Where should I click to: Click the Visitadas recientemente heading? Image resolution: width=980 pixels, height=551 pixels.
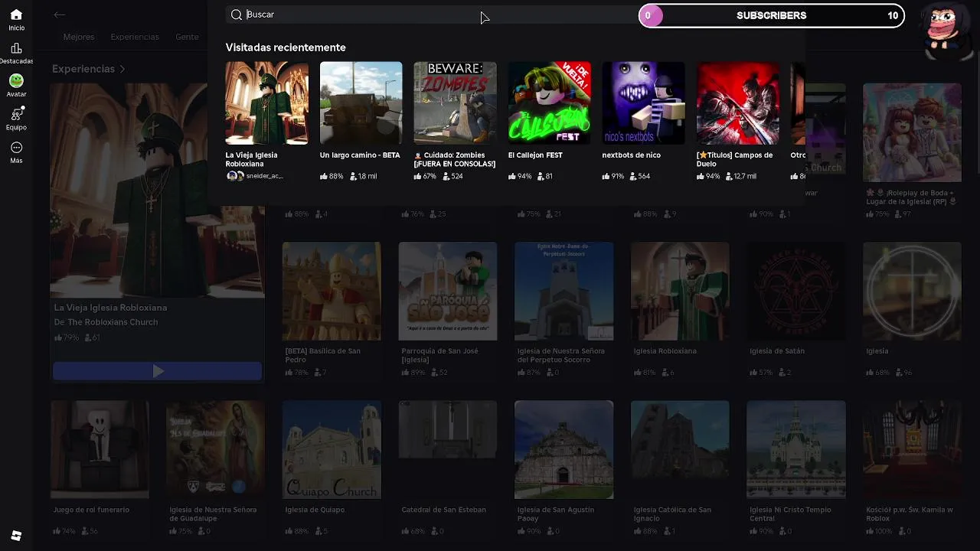pyautogui.click(x=286, y=47)
